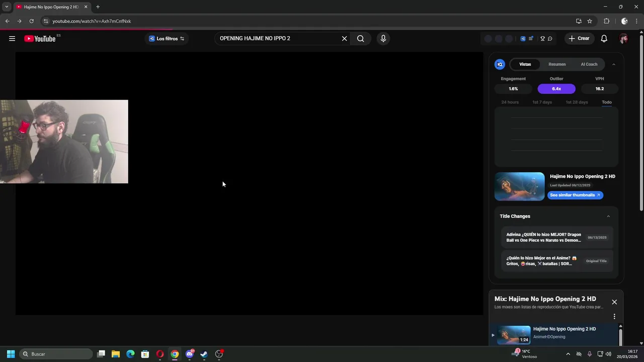Close the Hajime No Ippo browser tab
Screen dimensions: 644x362
[x=86, y=7]
